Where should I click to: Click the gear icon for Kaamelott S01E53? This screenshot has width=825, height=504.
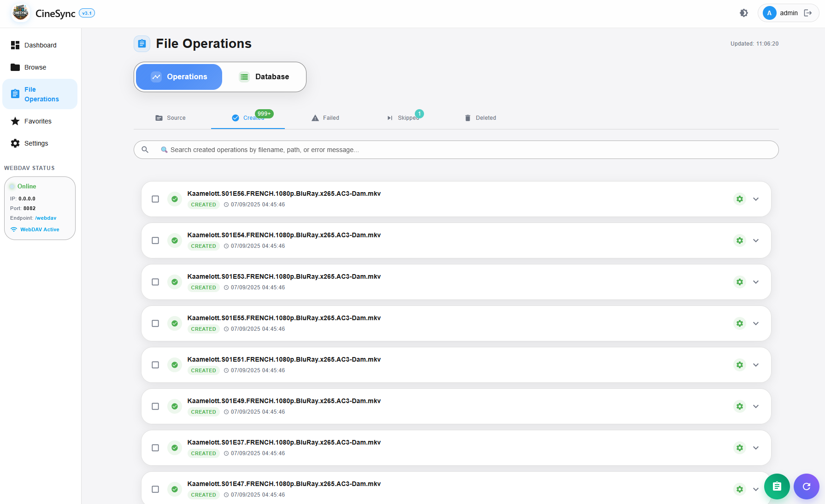point(739,282)
